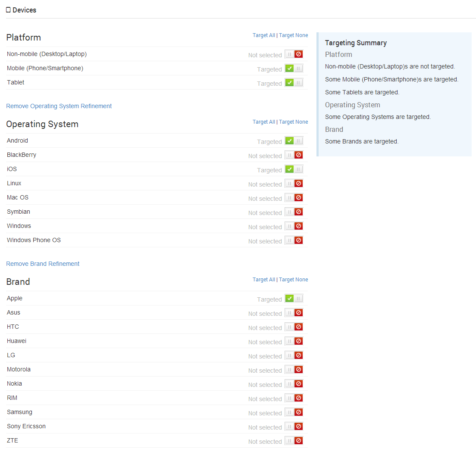Toggle the RIM brand targeting switch

294,398
